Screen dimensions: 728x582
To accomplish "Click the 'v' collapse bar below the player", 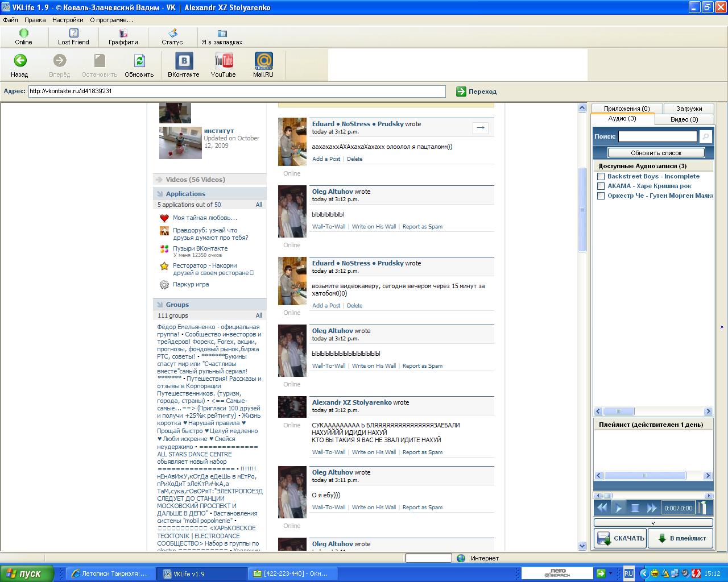I will (653, 523).
